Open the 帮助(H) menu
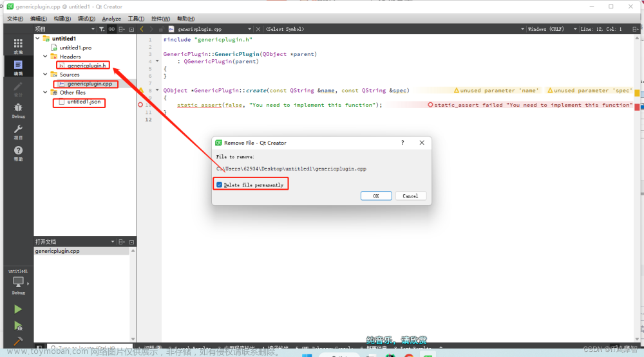 [185, 19]
